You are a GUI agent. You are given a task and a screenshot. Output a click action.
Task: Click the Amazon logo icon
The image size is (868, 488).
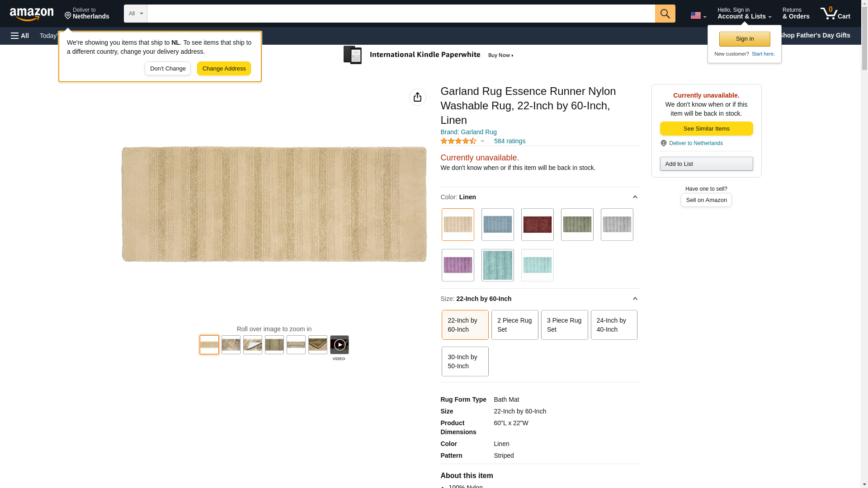click(32, 14)
